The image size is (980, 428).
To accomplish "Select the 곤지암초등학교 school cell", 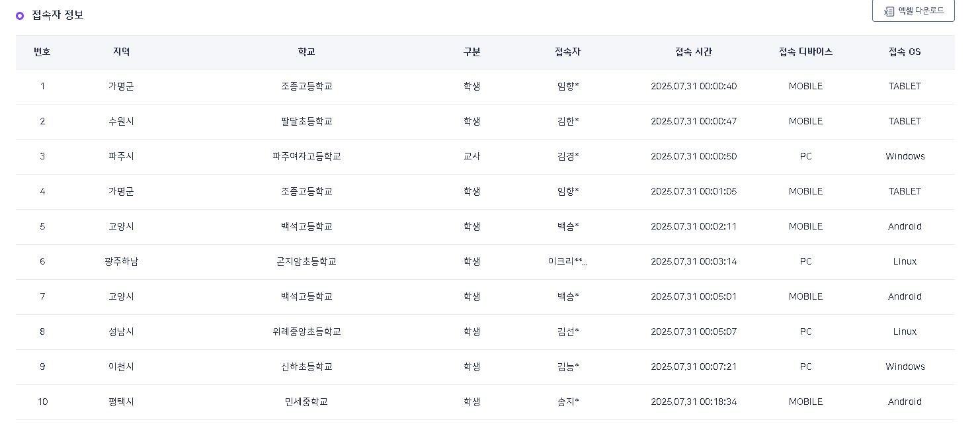I will pos(306,262).
